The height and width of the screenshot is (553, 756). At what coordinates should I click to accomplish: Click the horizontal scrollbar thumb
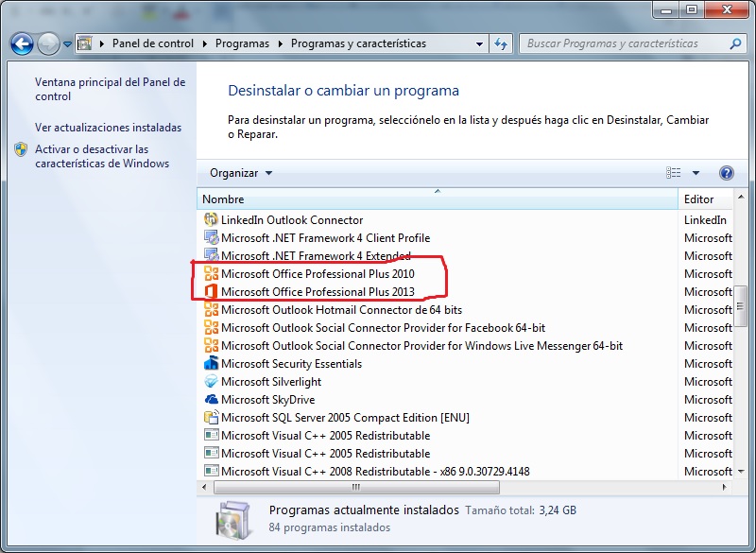tap(356, 487)
